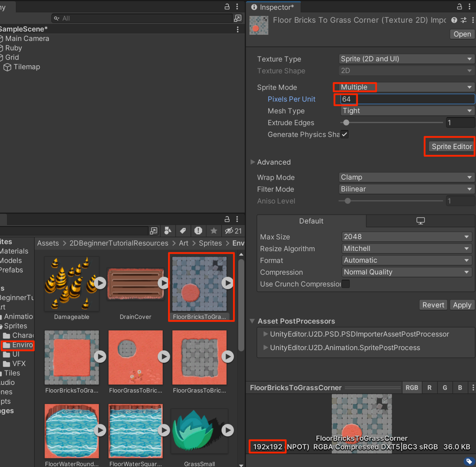Open the Inspector help icon
This screenshot has height=467, width=476.
pyautogui.click(x=454, y=20)
